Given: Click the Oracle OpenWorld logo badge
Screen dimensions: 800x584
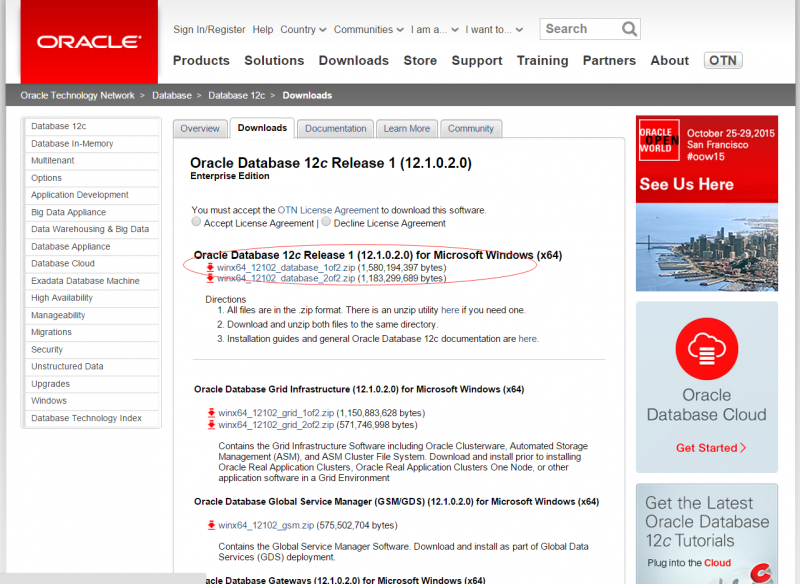Looking at the screenshot, I should click(659, 140).
